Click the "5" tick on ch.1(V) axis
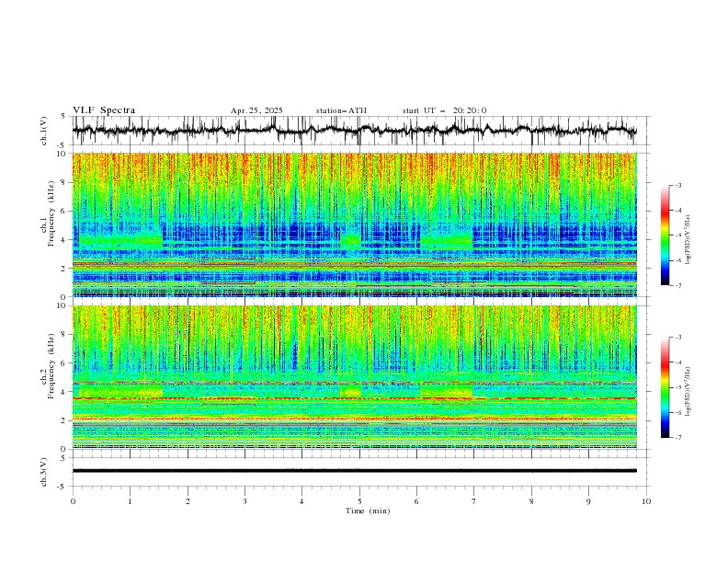The height and width of the screenshot is (563, 728). point(64,117)
